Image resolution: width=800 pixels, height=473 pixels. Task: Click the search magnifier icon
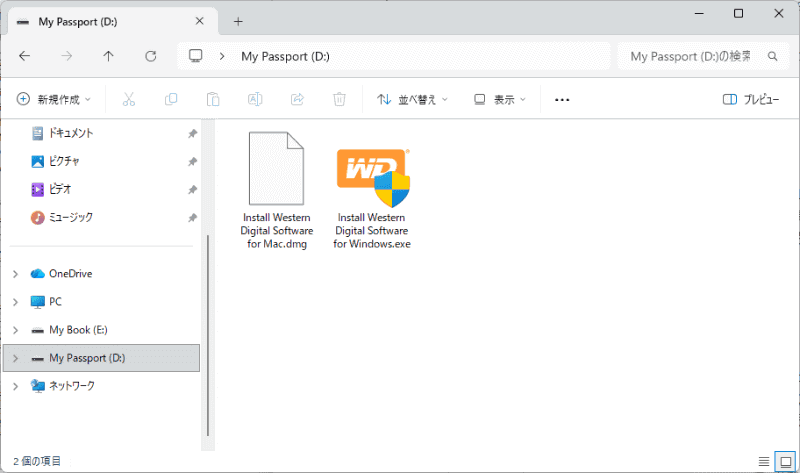(x=772, y=56)
